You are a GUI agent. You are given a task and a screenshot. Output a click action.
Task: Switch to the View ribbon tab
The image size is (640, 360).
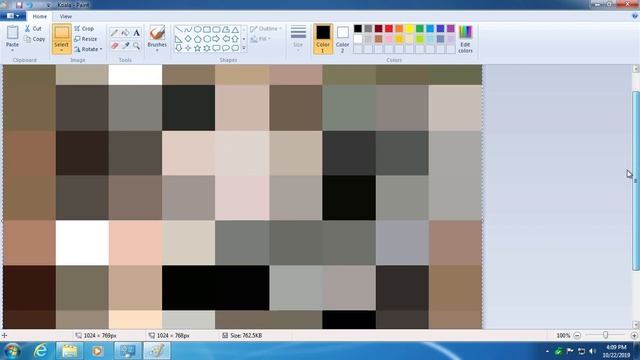pyautogui.click(x=65, y=16)
